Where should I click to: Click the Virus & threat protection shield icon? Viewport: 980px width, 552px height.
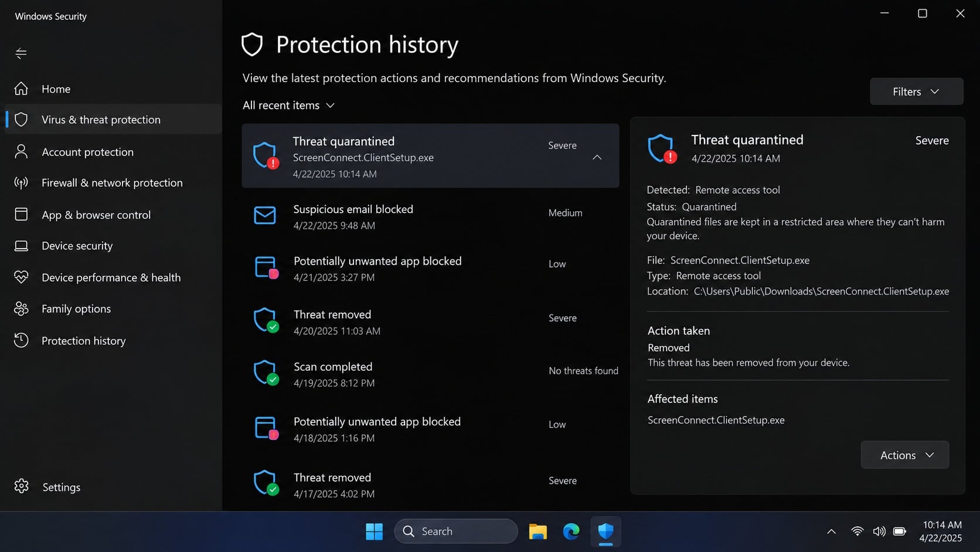(21, 120)
